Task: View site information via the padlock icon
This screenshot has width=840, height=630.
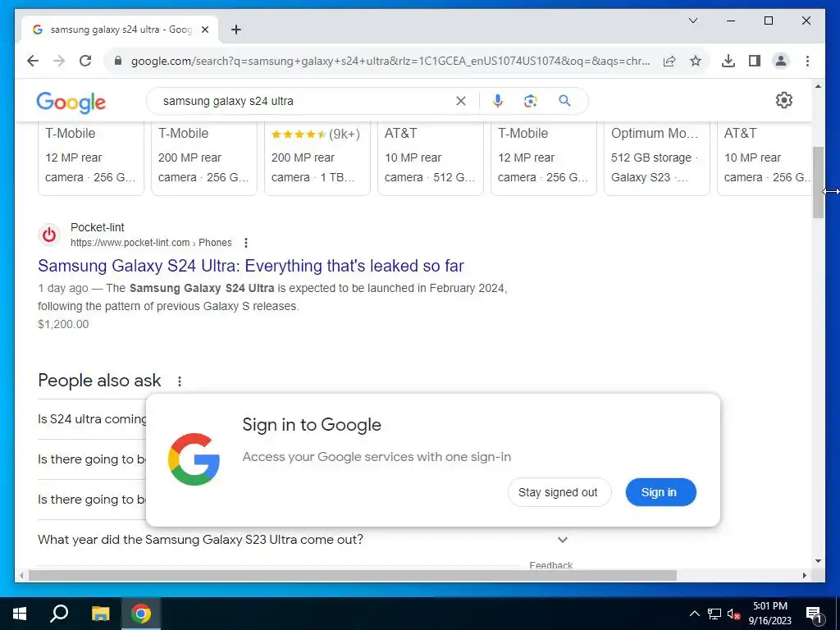Action: click(x=118, y=61)
